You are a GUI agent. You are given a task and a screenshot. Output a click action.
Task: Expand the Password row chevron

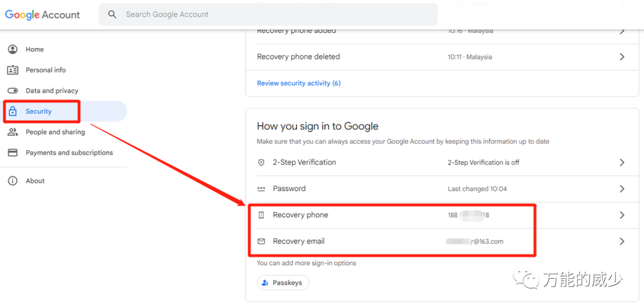click(x=622, y=189)
